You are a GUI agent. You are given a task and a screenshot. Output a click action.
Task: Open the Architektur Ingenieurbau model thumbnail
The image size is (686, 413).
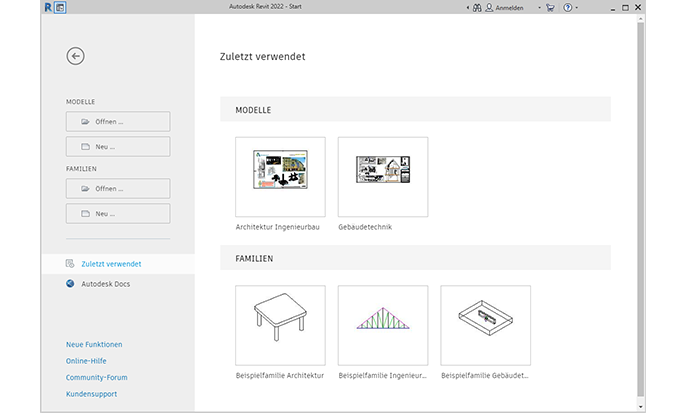pos(280,177)
